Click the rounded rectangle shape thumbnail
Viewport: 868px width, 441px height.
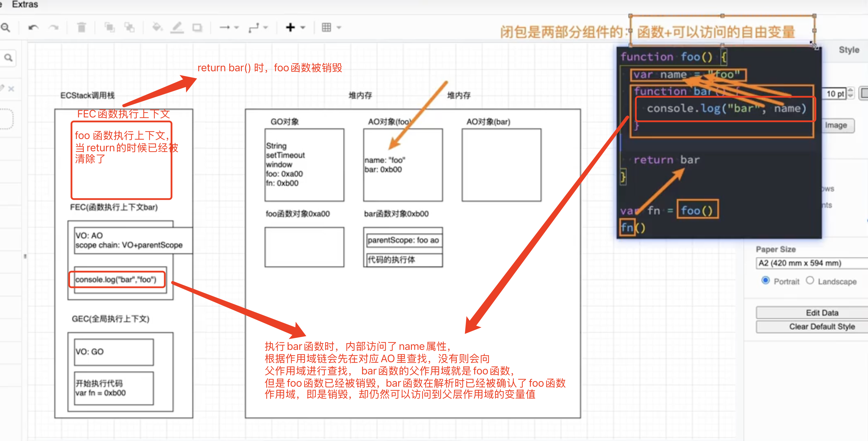6,119
